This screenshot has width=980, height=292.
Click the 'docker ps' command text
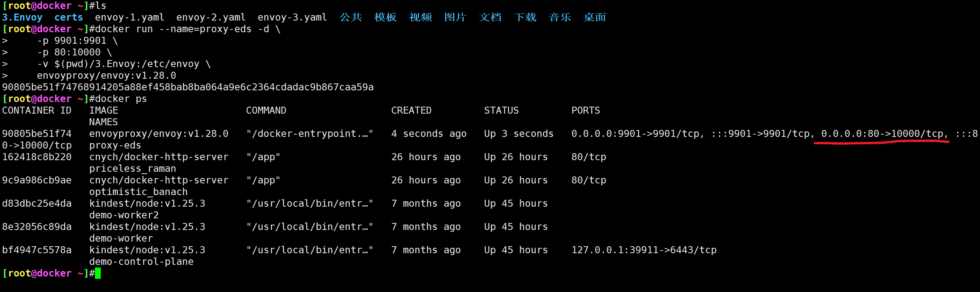118,99
